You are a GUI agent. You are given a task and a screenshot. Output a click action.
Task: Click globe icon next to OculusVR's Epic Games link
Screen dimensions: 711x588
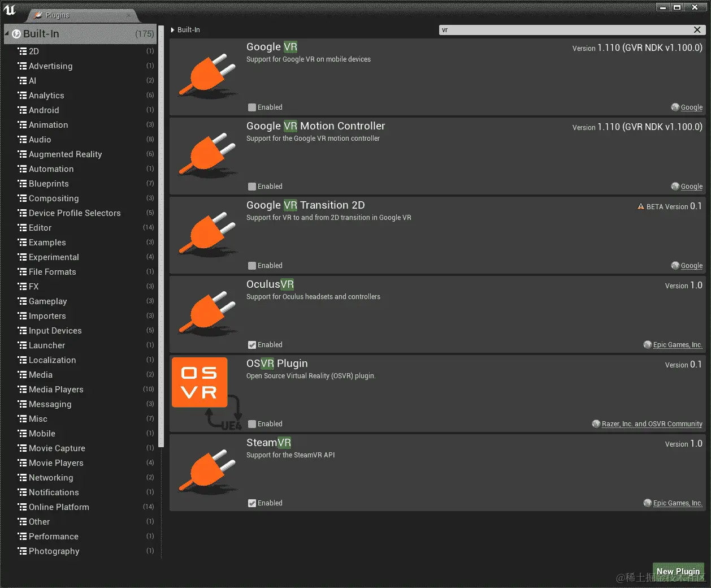(647, 344)
